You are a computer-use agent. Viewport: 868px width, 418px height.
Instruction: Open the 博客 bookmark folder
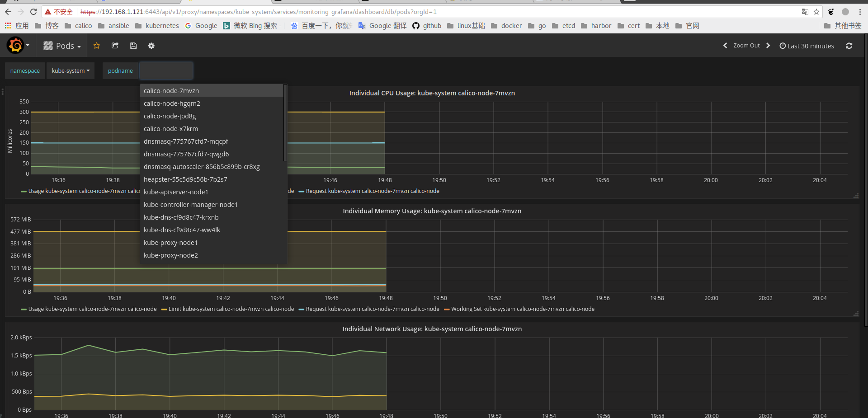47,25
